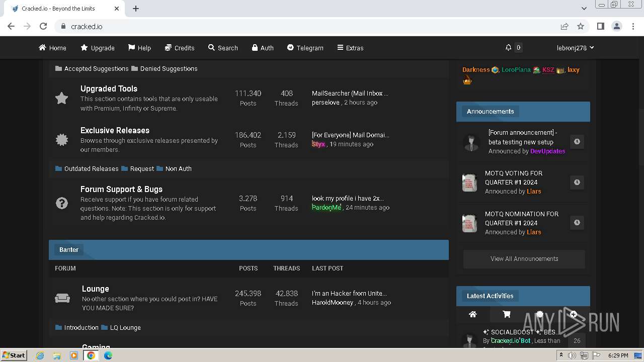The width and height of the screenshot is (644, 362).
Task: Click the Exclusive Releases badge icon
Action: coord(61,140)
